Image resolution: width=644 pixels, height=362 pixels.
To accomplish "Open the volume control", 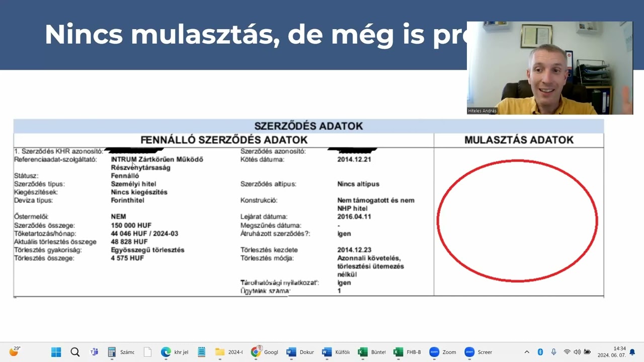I will 577,352.
